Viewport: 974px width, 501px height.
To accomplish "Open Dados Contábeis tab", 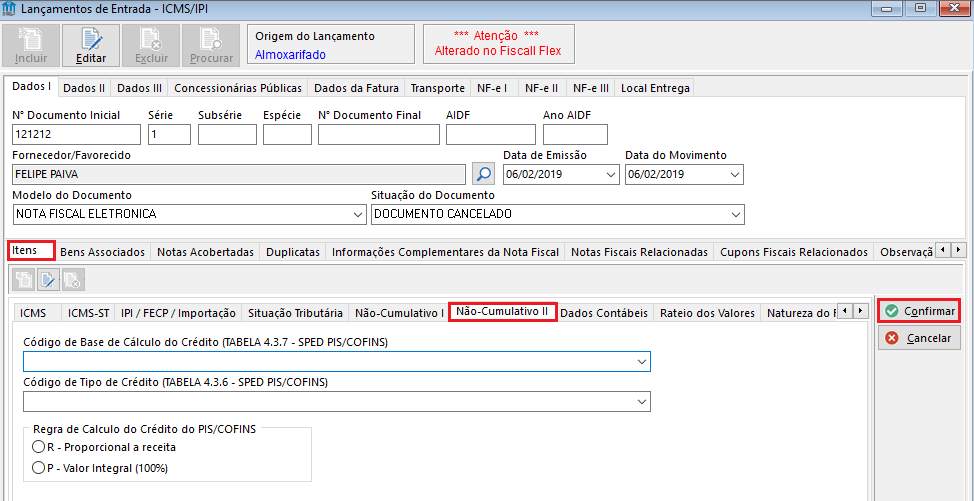I will tap(604, 313).
